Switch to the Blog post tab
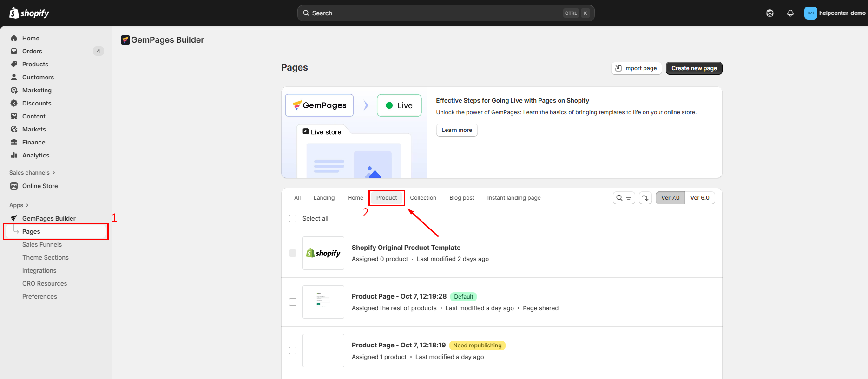This screenshot has height=379, width=868. [461, 198]
